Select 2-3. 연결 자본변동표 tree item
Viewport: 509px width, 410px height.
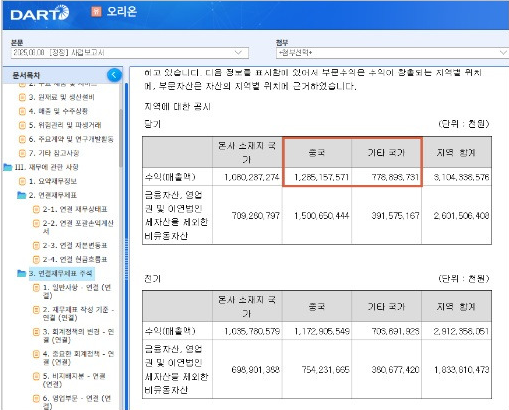click(x=75, y=245)
